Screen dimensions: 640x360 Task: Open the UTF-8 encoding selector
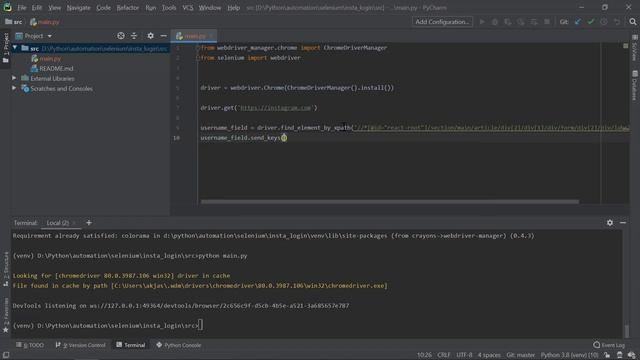coord(464,355)
